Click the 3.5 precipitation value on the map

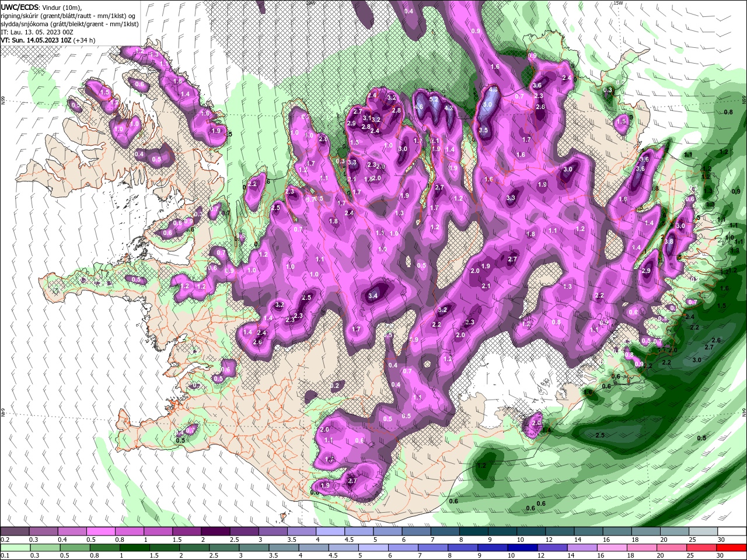tap(483, 130)
